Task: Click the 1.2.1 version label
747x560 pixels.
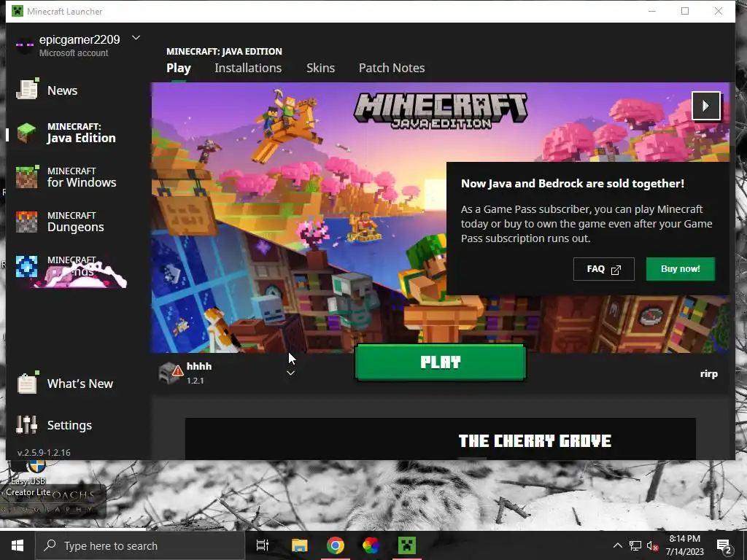Action: click(196, 381)
